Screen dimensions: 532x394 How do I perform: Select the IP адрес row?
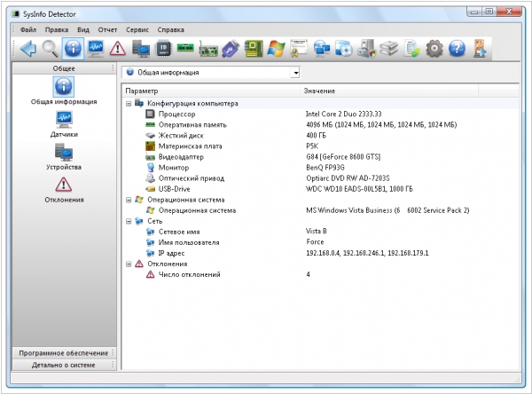[x=321, y=254]
